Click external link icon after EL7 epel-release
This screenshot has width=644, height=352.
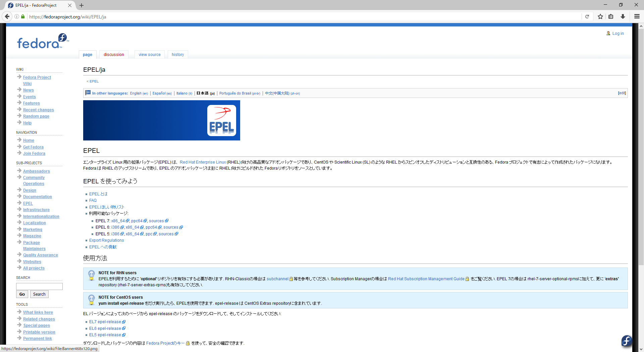point(124,322)
